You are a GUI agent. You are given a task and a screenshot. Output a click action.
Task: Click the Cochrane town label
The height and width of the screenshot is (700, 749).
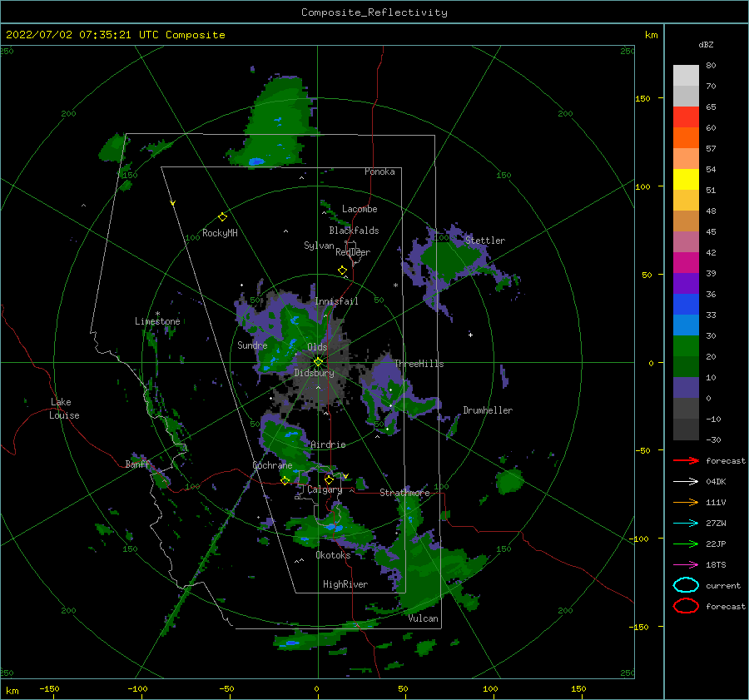pos(272,465)
